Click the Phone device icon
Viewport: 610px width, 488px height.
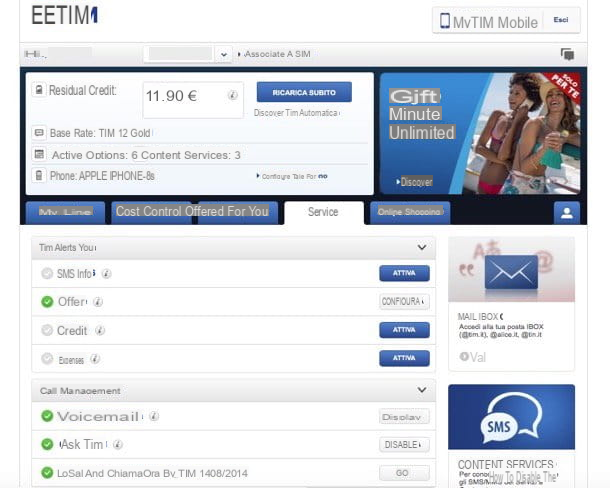[39, 176]
